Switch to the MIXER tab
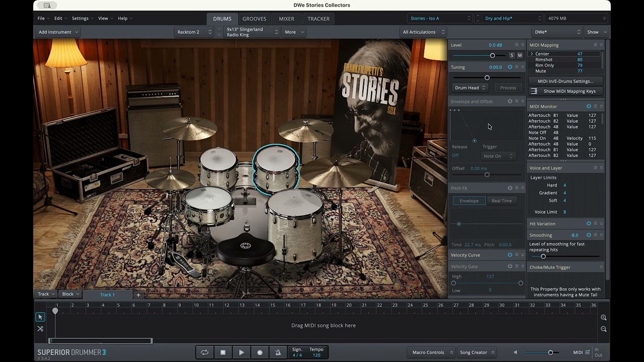This screenshot has width=644, height=362. click(286, 19)
